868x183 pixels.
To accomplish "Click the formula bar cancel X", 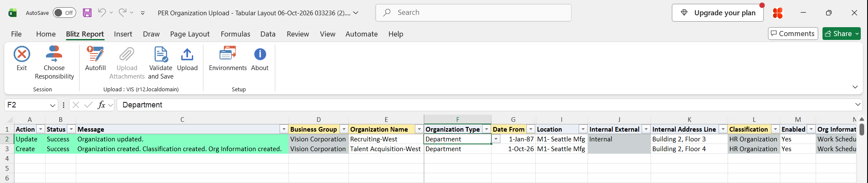I will coord(76,105).
